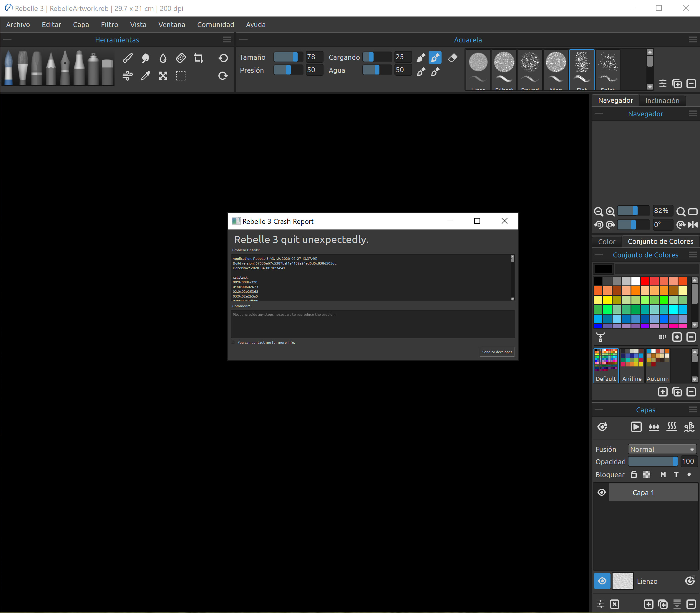This screenshot has height=613, width=700.
Task: Add a new layer in Capas panel
Action: (649, 604)
